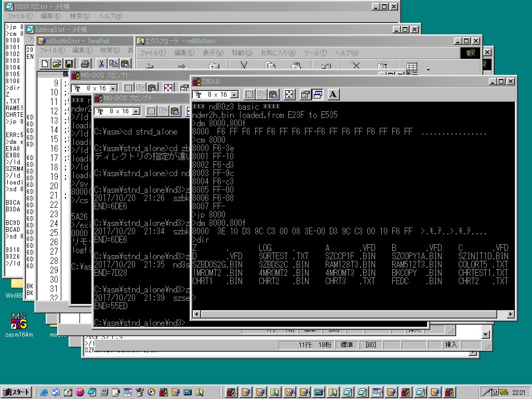532x399 pixels.
Task: Click Copy icon in Explorer toolbar
Action: click(270, 66)
